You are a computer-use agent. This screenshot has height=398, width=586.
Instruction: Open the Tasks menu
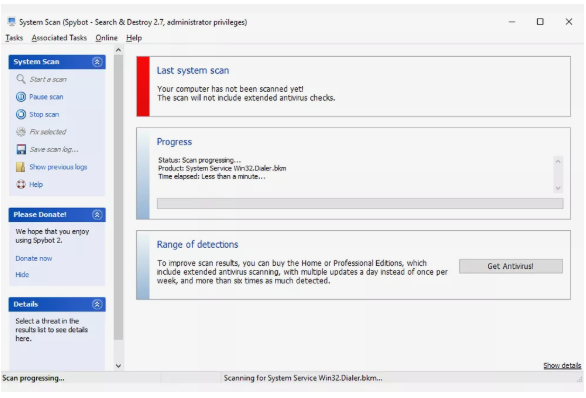click(x=14, y=38)
